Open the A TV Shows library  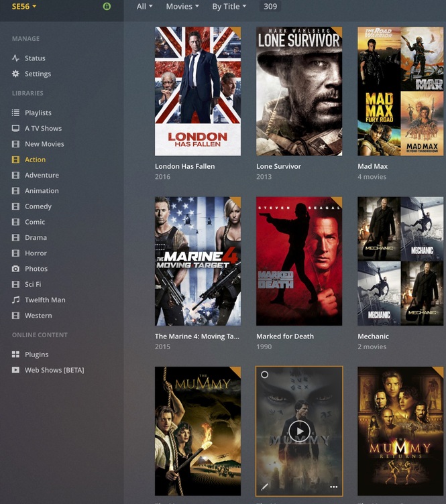click(x=43, y=128)
